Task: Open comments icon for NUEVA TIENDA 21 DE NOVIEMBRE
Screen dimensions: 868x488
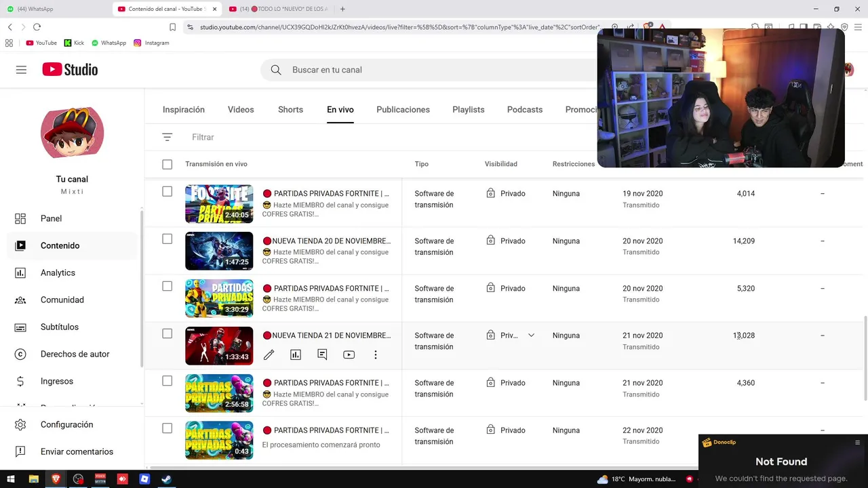Action: (x=322, y=354)
